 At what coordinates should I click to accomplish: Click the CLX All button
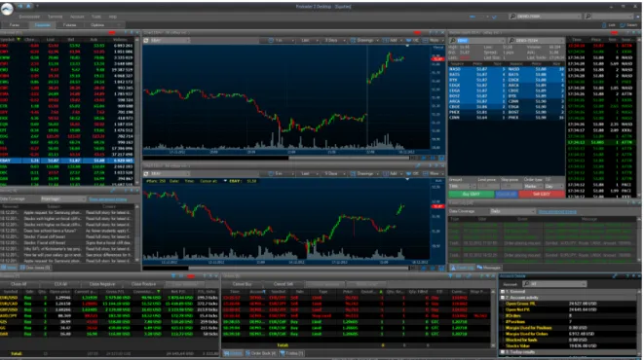tap(60, 284)
